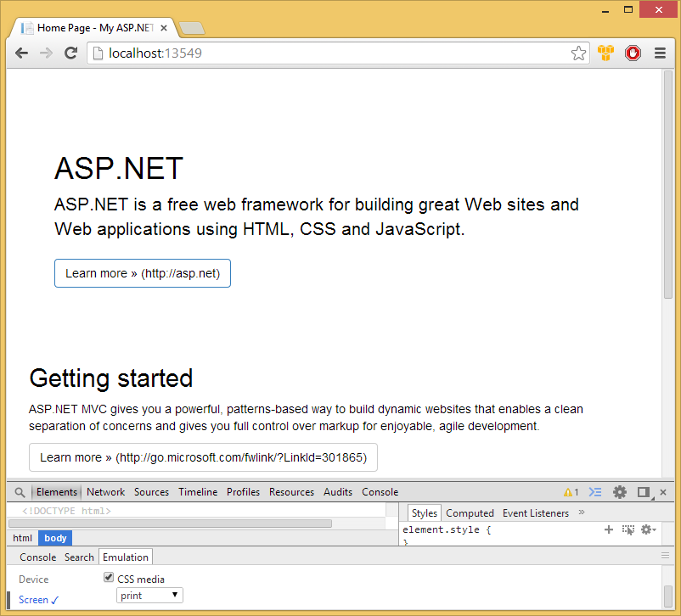The height and width of the screenshot is (616, 681).
Task: Switch to the Network panel
Action: point(105,492)
